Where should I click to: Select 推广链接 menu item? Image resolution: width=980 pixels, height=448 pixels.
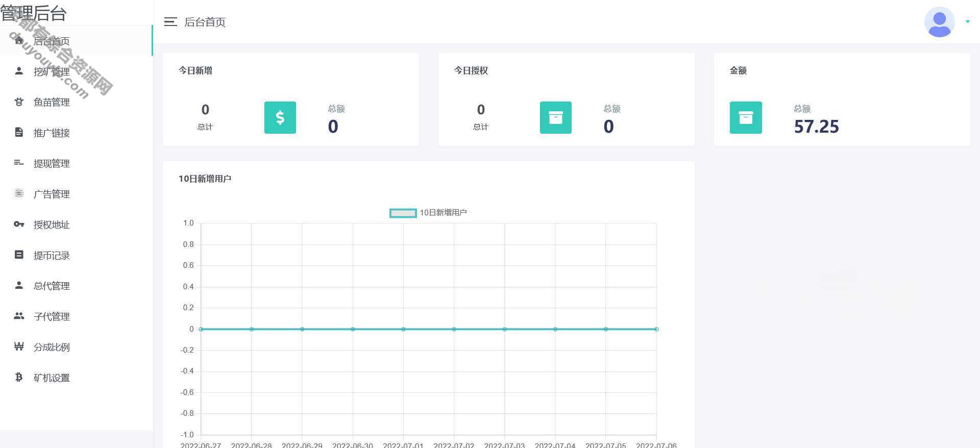tap(77, 133)
